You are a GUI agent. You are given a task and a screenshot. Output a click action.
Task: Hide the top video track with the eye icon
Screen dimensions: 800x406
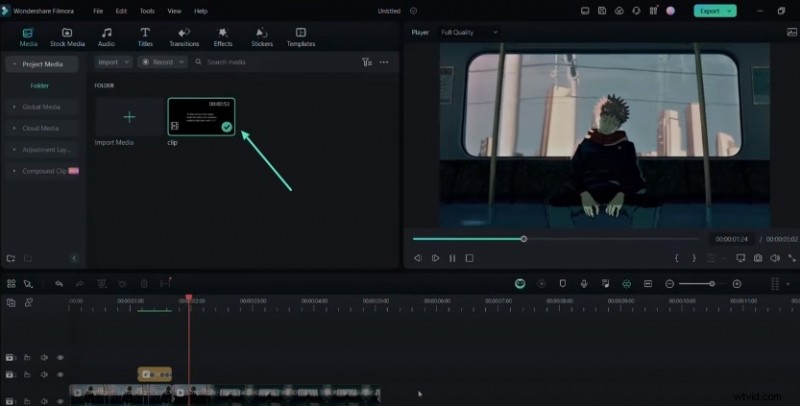pos(60,358)
